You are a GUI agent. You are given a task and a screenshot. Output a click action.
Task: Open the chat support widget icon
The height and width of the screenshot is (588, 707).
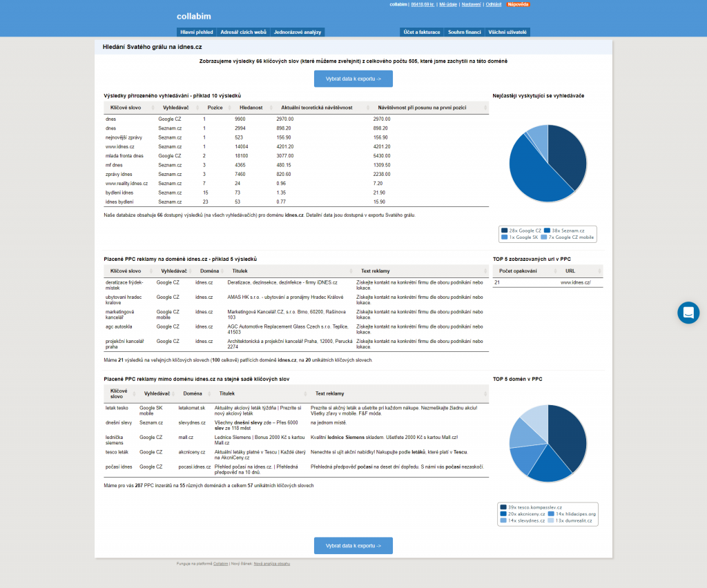pos(688,313)
